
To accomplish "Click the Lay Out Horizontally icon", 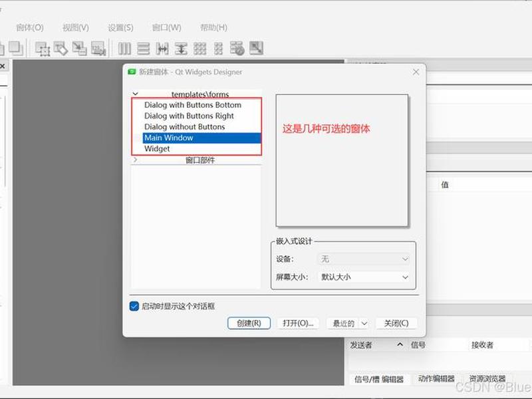I will (x=124, y=49).
